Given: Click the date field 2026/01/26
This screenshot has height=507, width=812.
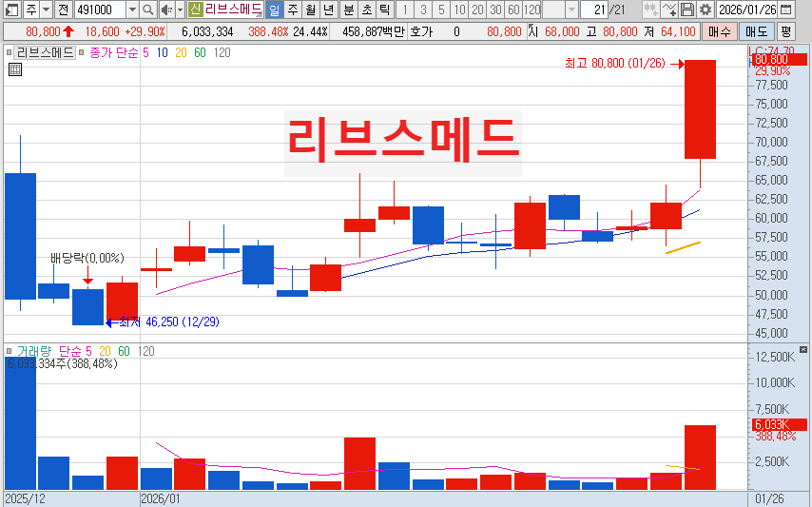Looking at the screenshot, I should click(747, 10).
